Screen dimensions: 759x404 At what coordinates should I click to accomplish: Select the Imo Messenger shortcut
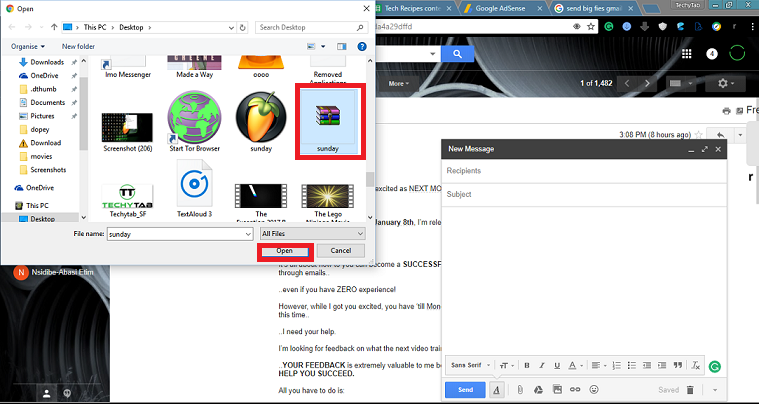[x=128, y=68]
